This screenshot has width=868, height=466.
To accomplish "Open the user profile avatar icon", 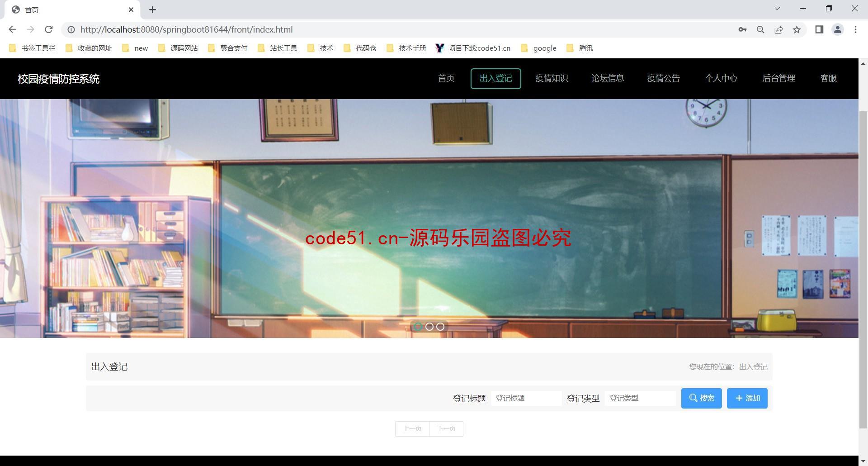I will tap(837, 29).
